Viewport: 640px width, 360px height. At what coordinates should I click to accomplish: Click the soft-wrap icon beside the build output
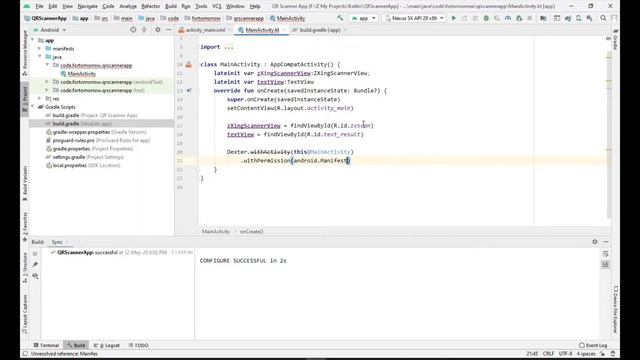coord(605,254)
